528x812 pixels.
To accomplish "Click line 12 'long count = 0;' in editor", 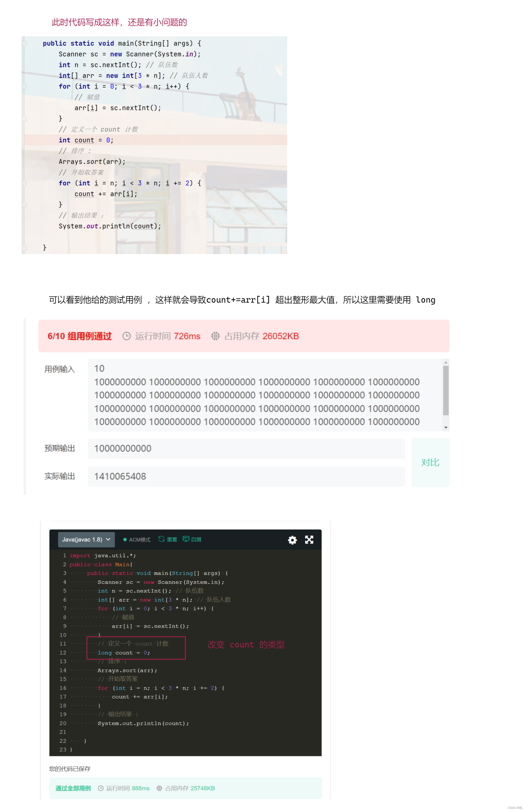I will [124, 653].
